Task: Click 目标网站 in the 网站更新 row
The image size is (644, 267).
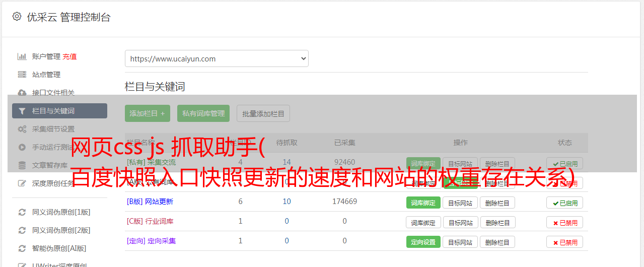Action: 460,203
